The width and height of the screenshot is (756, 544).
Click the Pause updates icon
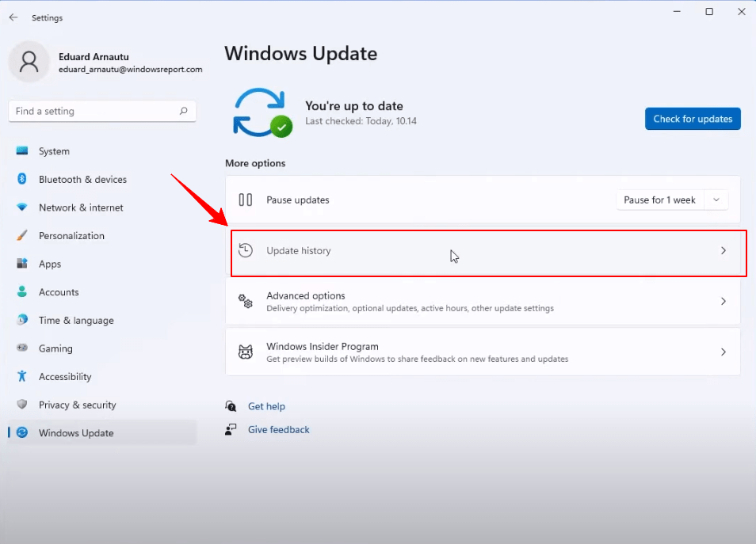[246, 200]
